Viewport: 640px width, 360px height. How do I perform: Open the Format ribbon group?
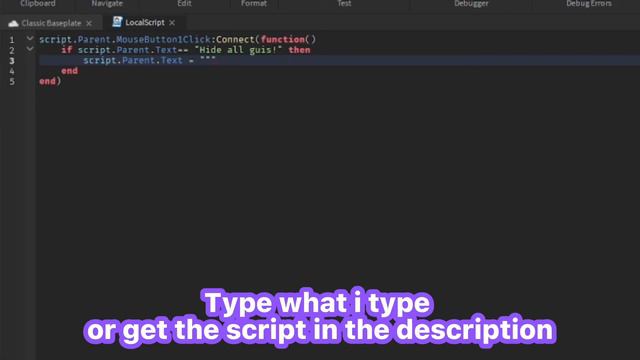pyautogui.click(x=253, y=3)
